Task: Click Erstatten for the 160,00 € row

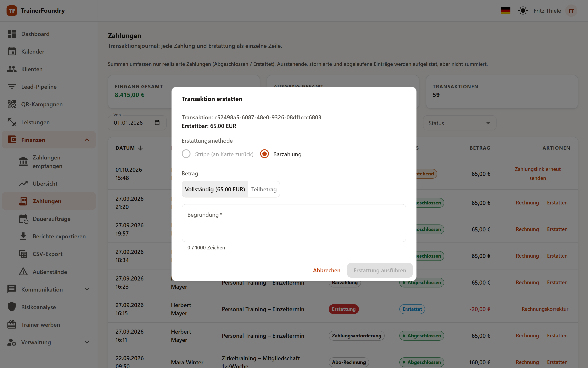Action: (x=557, y=362)
